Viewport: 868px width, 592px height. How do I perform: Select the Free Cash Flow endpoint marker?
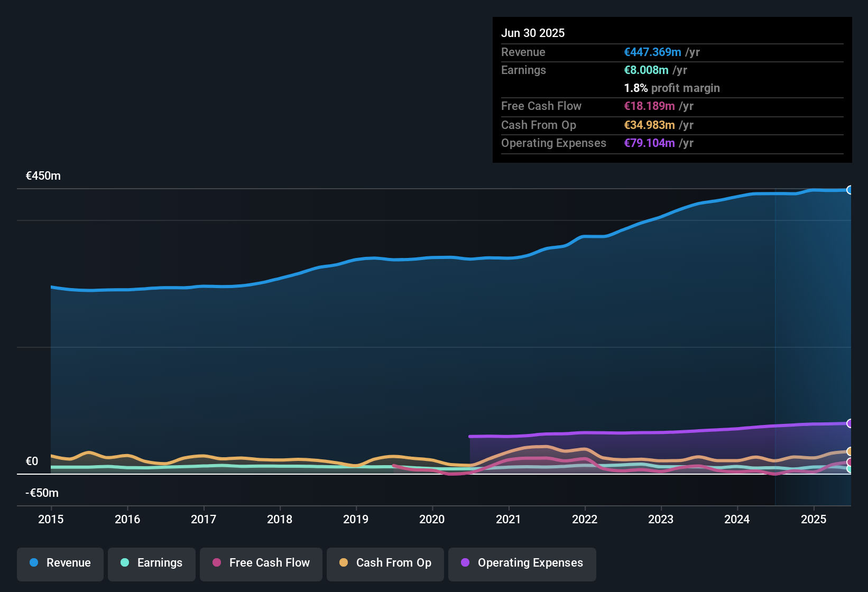coord(850,462)
